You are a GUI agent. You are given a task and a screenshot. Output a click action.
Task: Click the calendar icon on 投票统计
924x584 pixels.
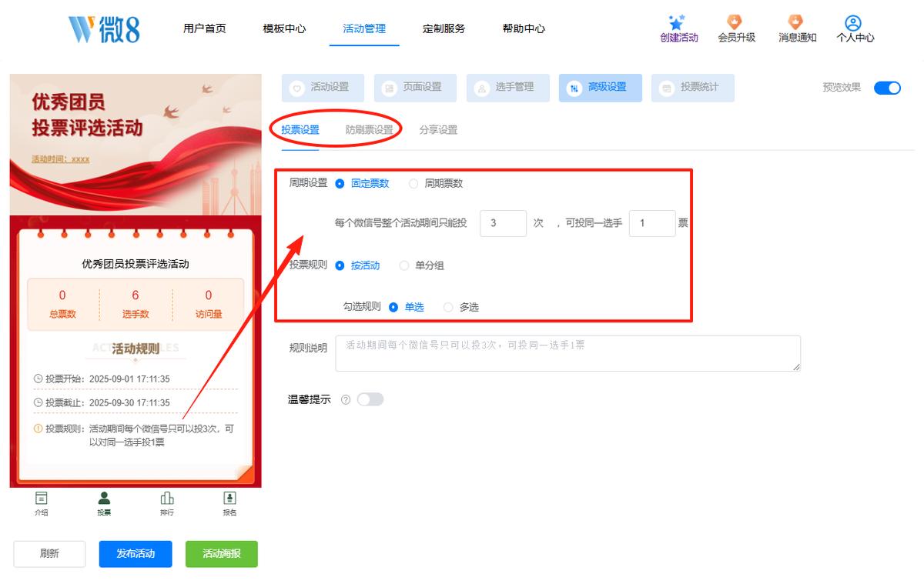pos(666,88)
